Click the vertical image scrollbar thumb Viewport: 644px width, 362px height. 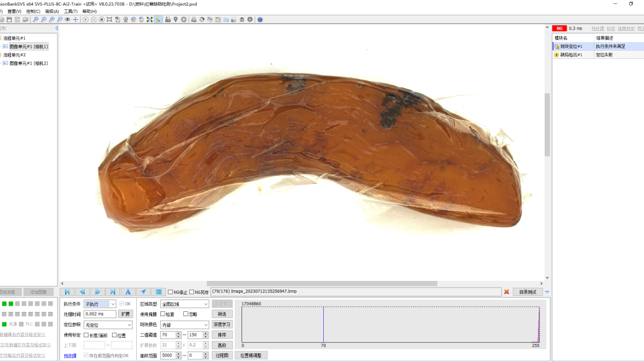click(547, 125)
